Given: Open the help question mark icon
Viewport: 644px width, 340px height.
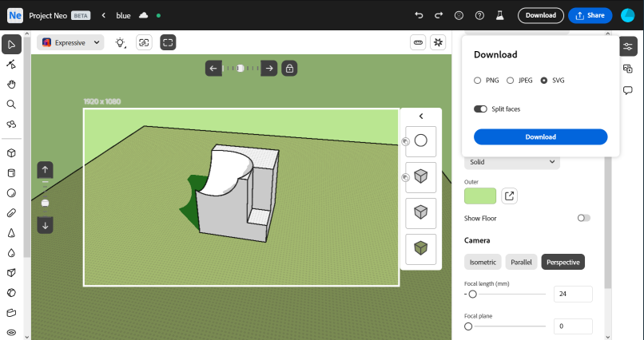Looking at the screenshot, I should (x=479, y=15).
